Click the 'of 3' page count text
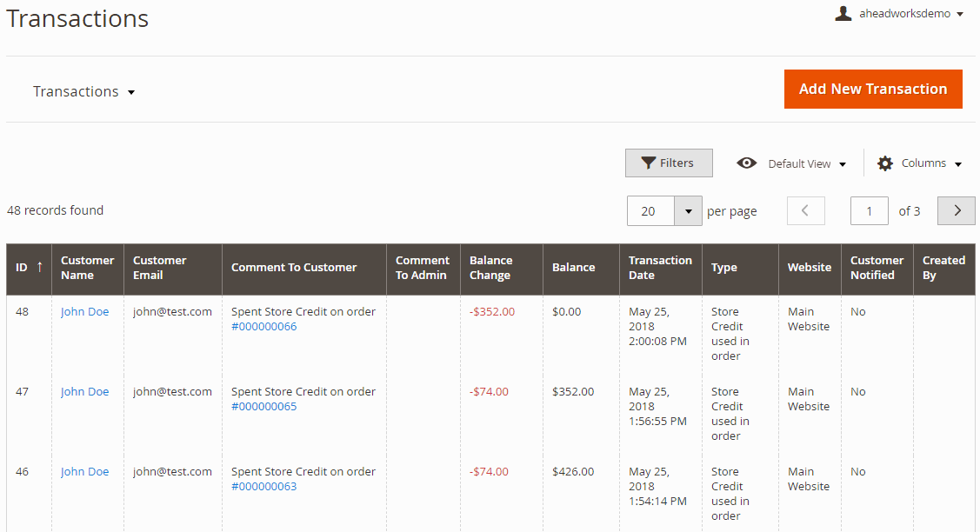Viewport: 980px width, 532px height. click(x=910, y=210)
